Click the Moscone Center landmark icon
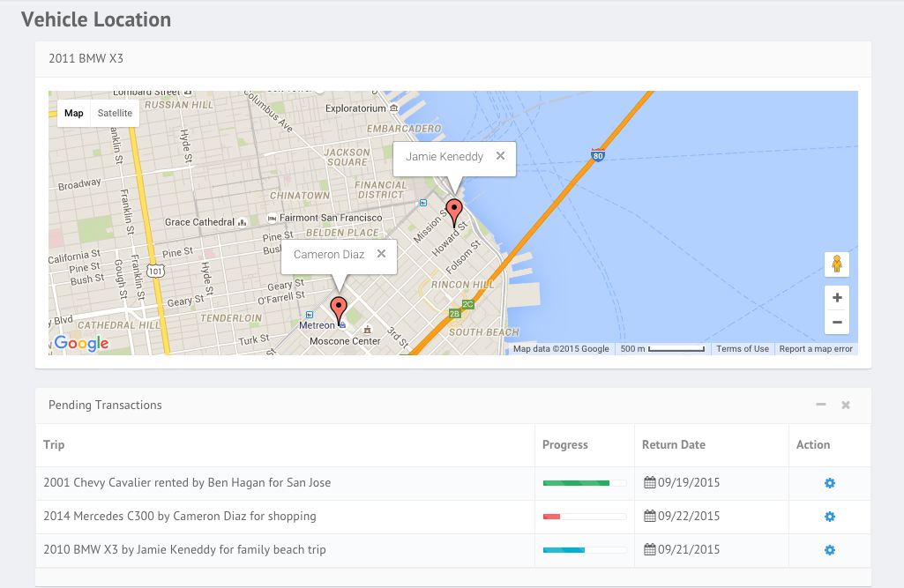This screenshot has height=588, width=904. [x=367, y=330]
